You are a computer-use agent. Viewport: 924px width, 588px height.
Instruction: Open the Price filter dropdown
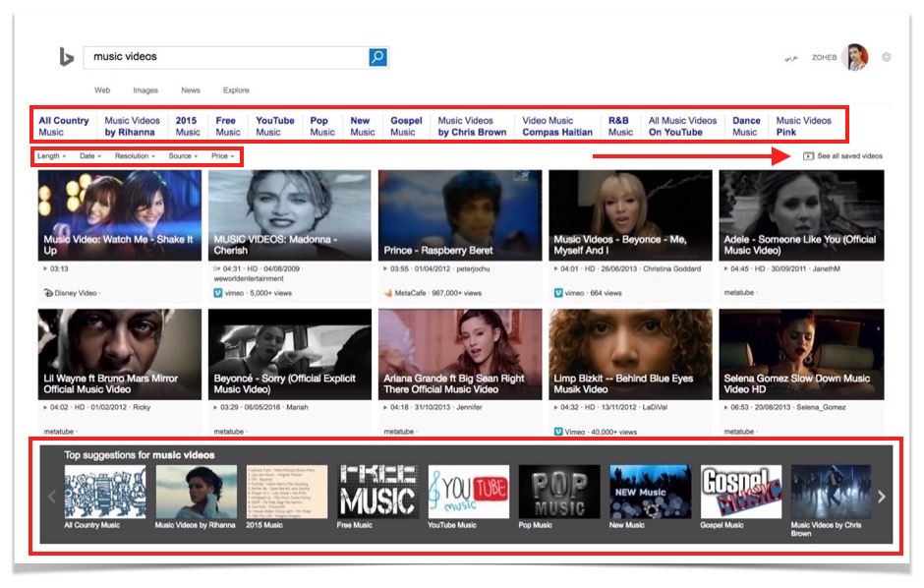click(222, 156)
